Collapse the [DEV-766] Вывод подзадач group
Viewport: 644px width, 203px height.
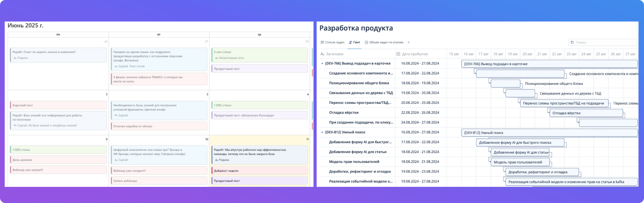[x=322, y=64]
